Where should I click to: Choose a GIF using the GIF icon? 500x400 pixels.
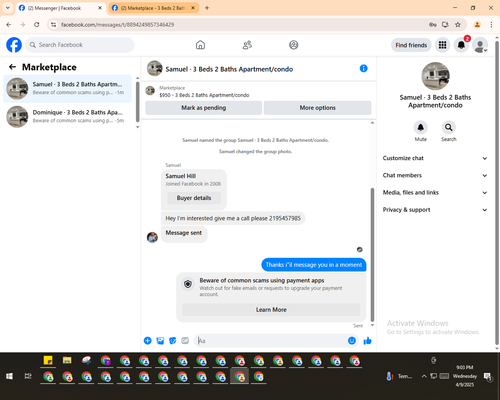click(x=185, y=340)
